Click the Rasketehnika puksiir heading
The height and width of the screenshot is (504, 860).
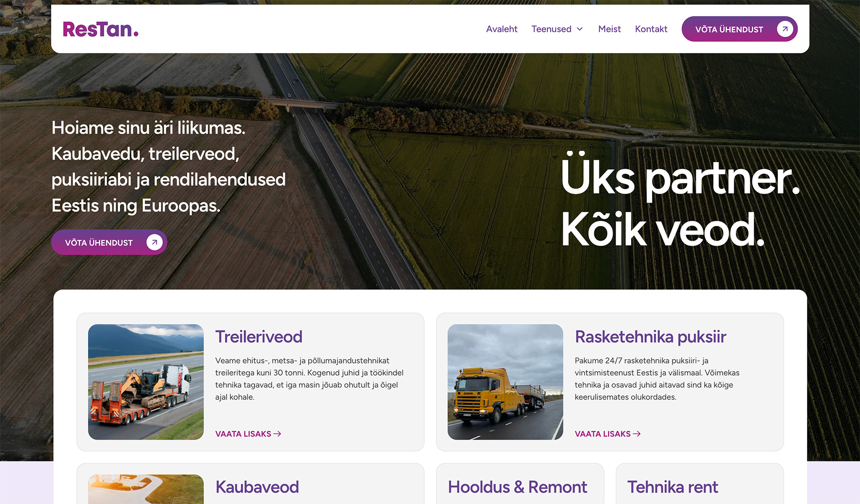coord(650,337)
